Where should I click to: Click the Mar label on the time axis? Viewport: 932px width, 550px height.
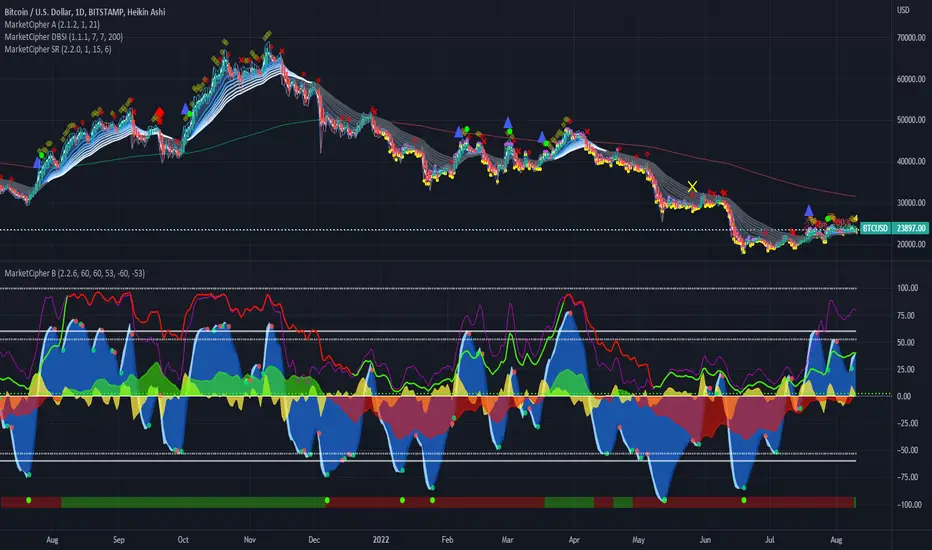507,540
